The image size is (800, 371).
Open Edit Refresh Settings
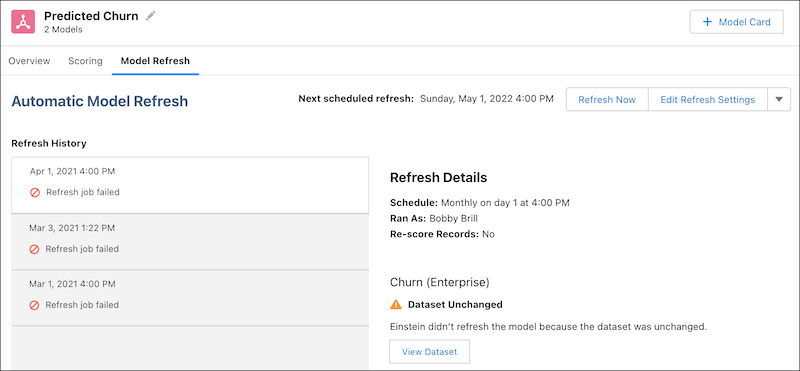click(707, 100)
